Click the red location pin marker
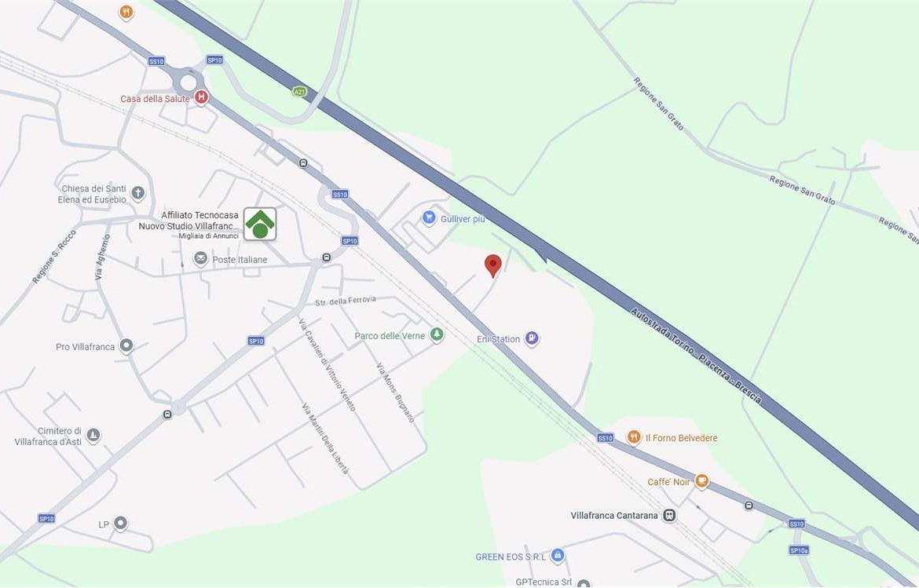Viewport: 919px width, 588px height. click(493, 266)
